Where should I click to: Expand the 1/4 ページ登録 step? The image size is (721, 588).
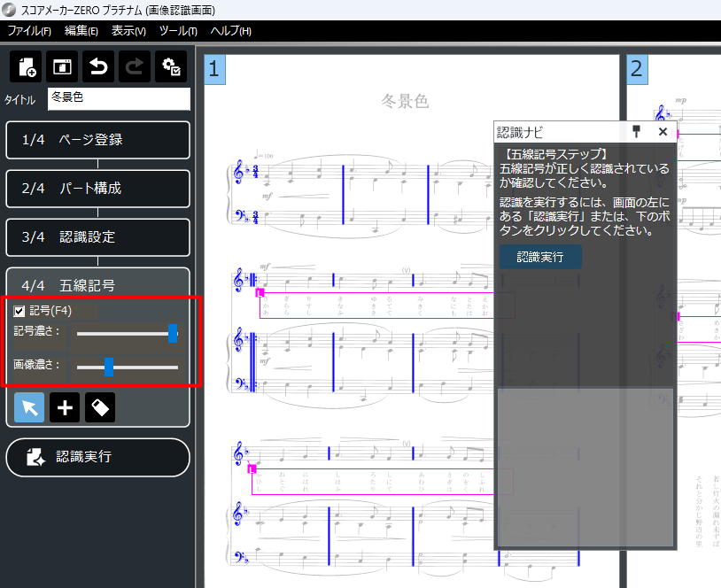(x=97, y=140)
